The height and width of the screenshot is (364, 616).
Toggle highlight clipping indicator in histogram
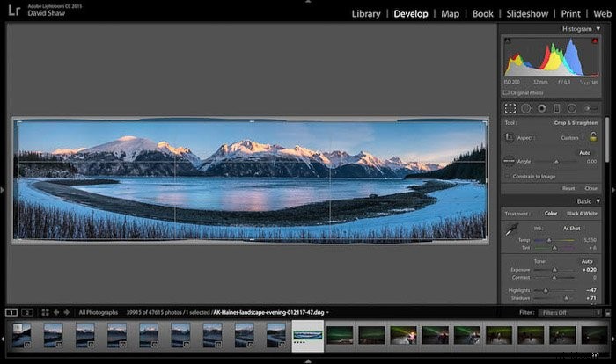595,40
